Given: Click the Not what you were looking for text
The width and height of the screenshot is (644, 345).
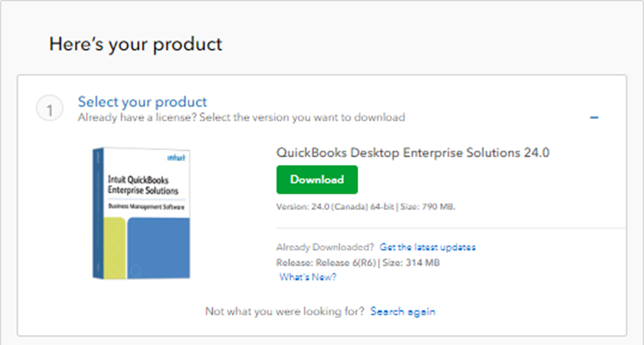Looking at the screenshot, I should (x=285, y=312).
